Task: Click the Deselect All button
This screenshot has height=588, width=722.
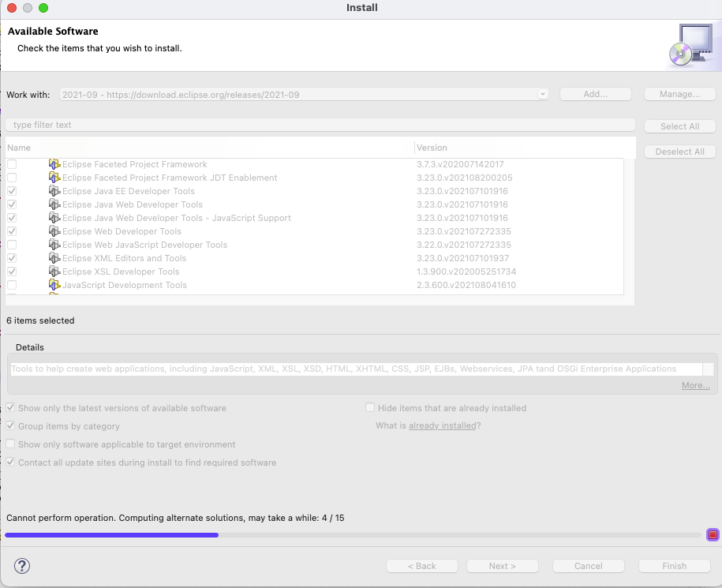Action: [679, 152]
